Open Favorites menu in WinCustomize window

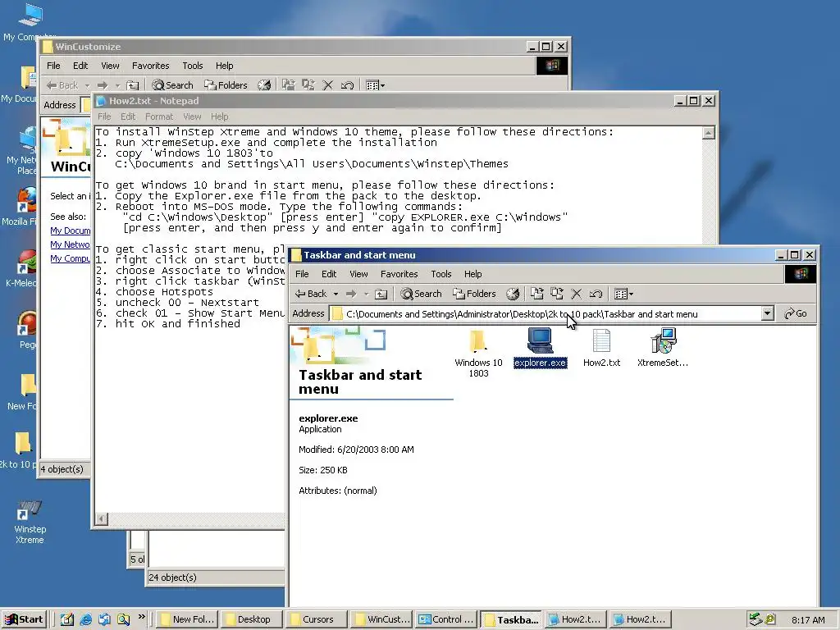pos(151,66)
